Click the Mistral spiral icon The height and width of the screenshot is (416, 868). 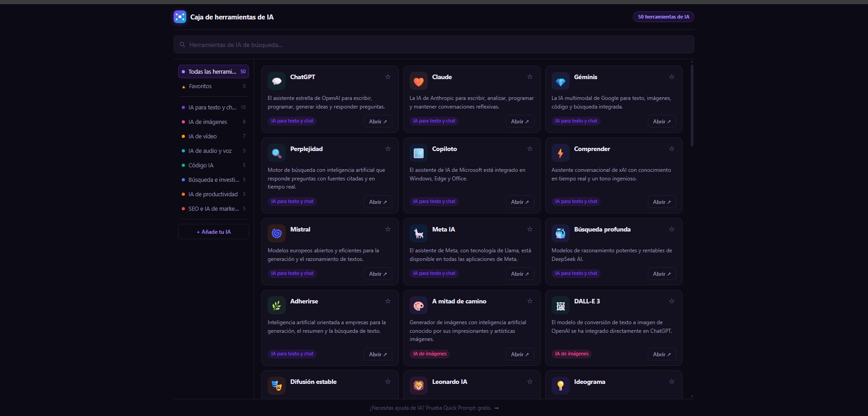pos(277,233)
